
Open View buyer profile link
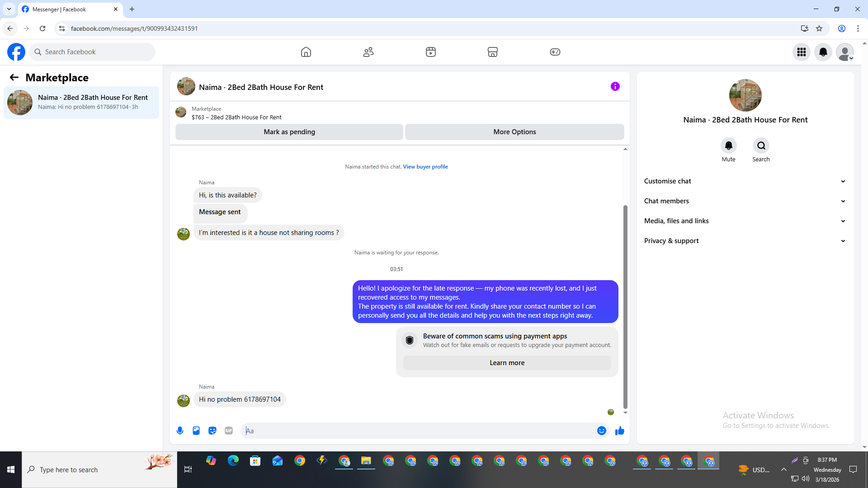click(425, 167)
